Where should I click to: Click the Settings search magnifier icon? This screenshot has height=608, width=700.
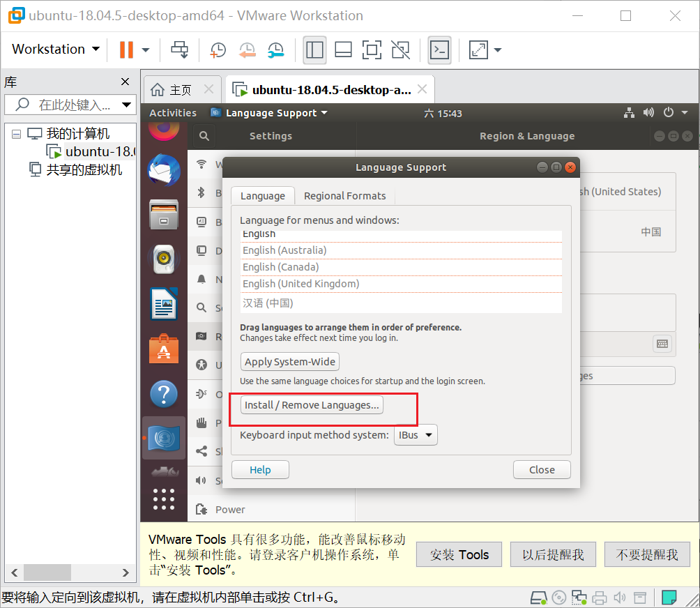(x=204, y=136)
